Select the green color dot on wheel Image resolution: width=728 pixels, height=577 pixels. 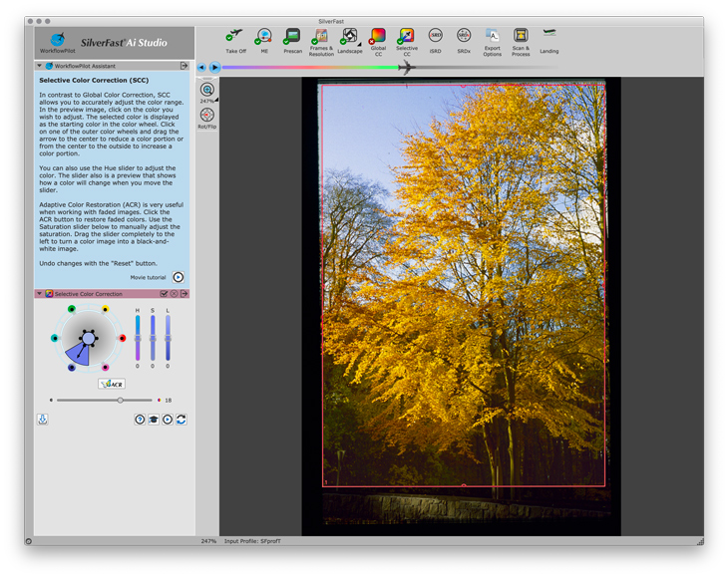(71, 310)
